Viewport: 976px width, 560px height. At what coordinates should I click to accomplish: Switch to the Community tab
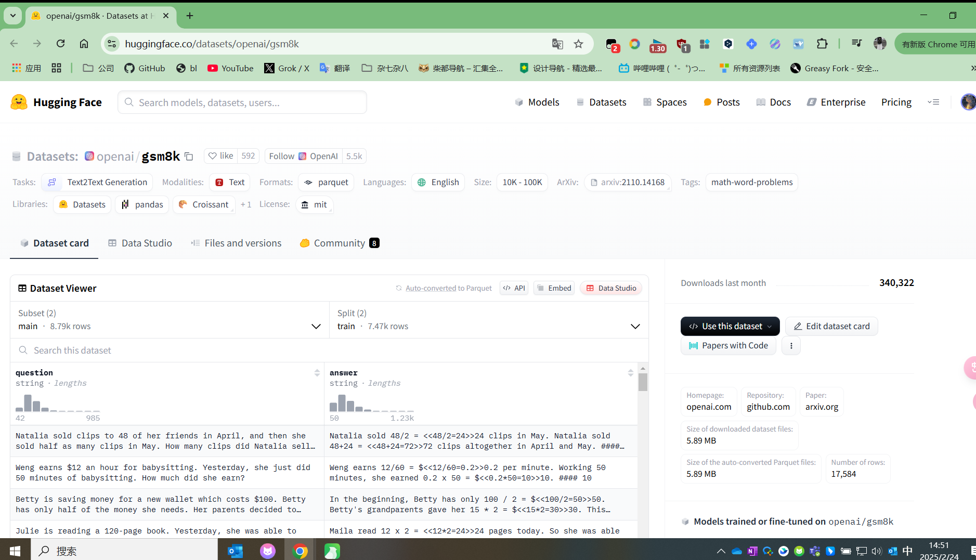click(x=340, y=243)
